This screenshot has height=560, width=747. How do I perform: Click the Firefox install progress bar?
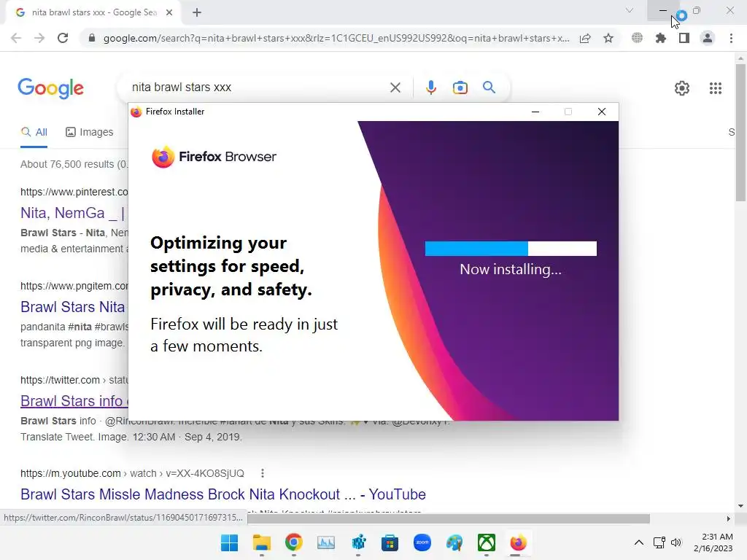click(511, 249)
